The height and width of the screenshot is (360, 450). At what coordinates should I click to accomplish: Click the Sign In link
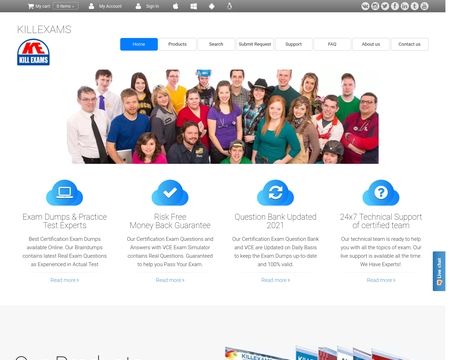click(147, 6)
